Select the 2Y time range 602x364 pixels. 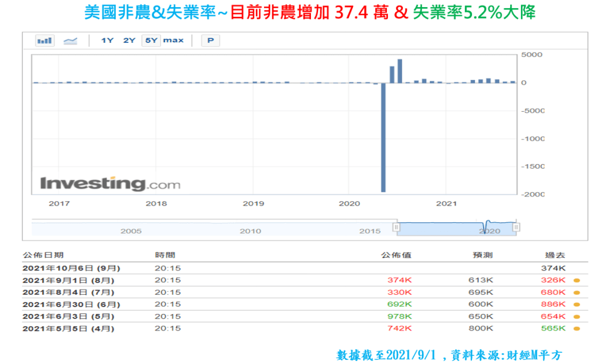129,41
